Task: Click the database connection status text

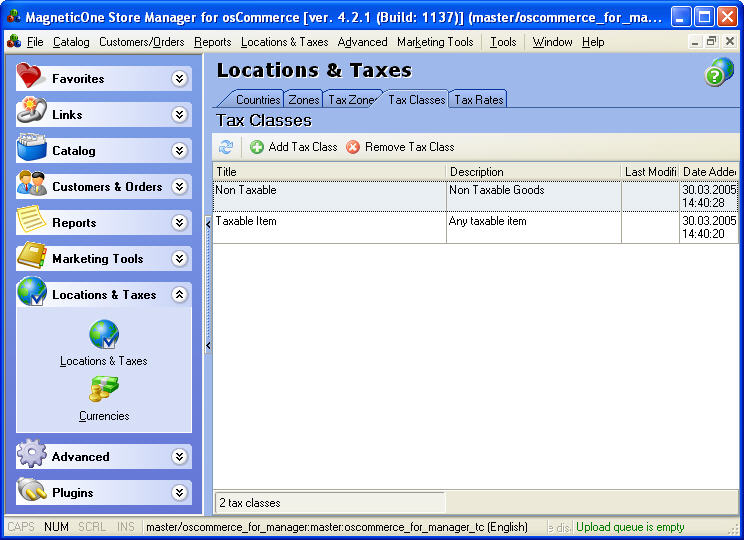Action: click(336, 527)
